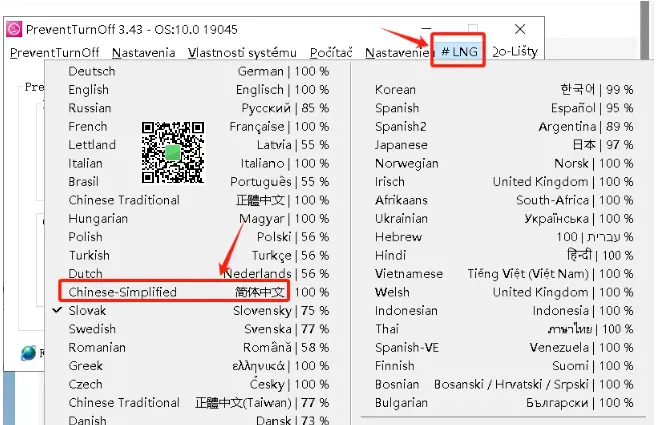Select Chinese Traditional (Taiwan) 77 % entry
The image size is (660, 425).
(198, 403)
